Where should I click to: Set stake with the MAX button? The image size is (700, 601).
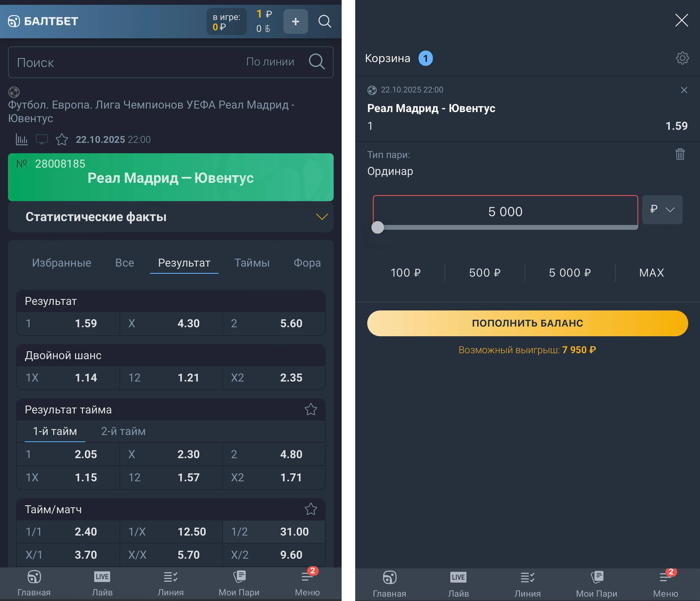[x=651, y=273]
